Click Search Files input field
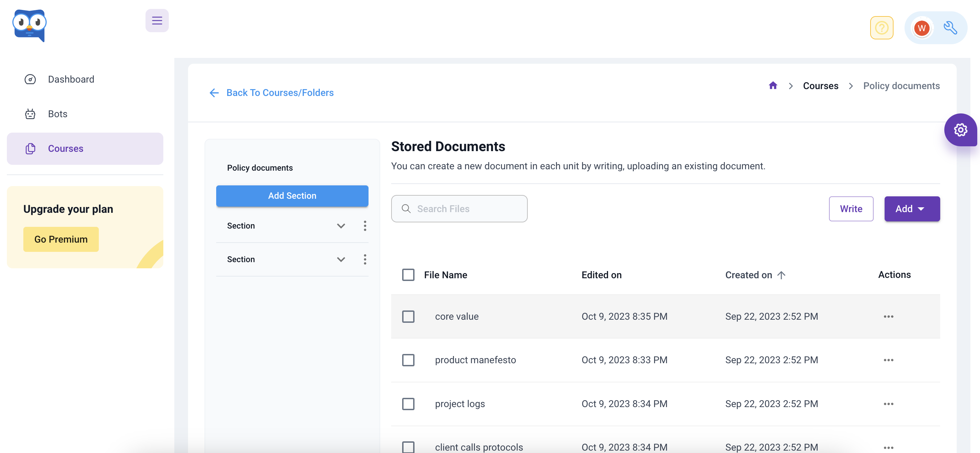The width and height of the screenshot is (980, 453). [x=459, y=208]
